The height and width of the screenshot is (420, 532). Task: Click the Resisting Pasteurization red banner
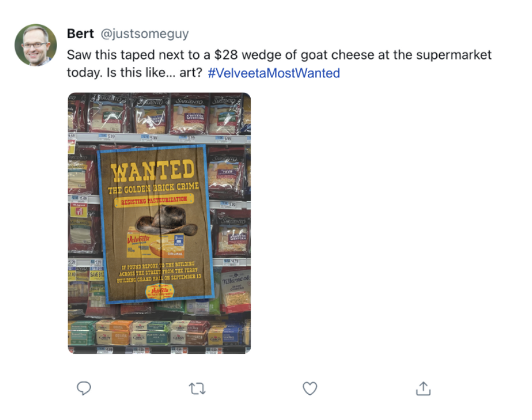click(154, 200)
